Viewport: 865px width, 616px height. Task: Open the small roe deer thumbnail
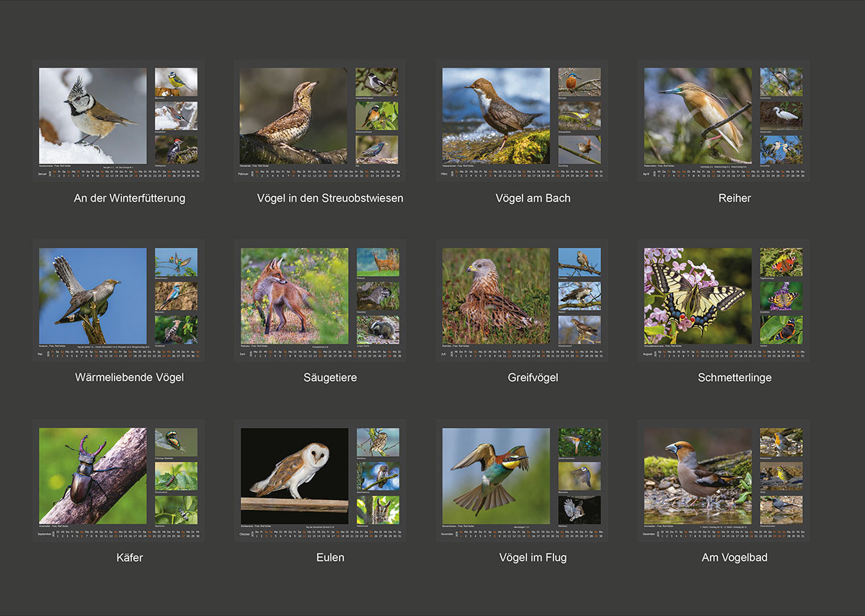[x=378, y=262]
